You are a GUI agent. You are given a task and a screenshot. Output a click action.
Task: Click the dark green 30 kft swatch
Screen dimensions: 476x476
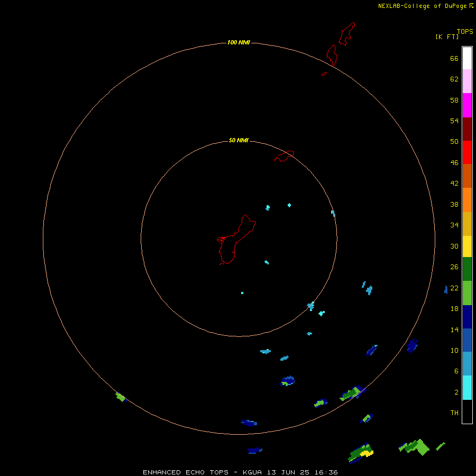click(x=467, y=269)
